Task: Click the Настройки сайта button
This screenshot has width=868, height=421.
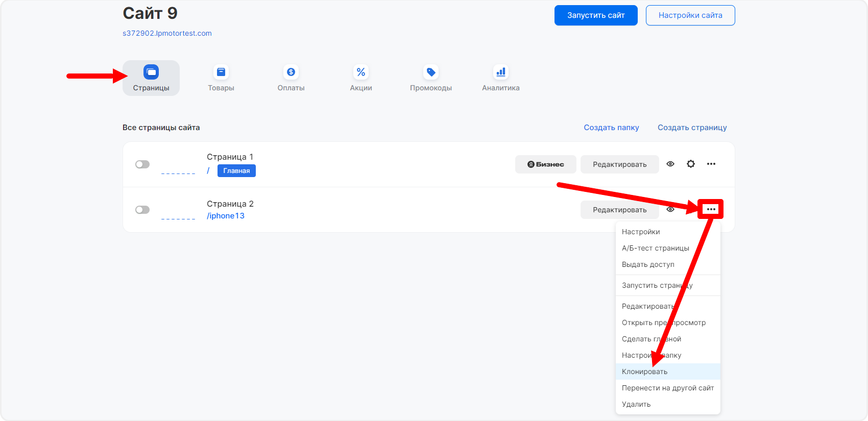Action: [690, 15]
